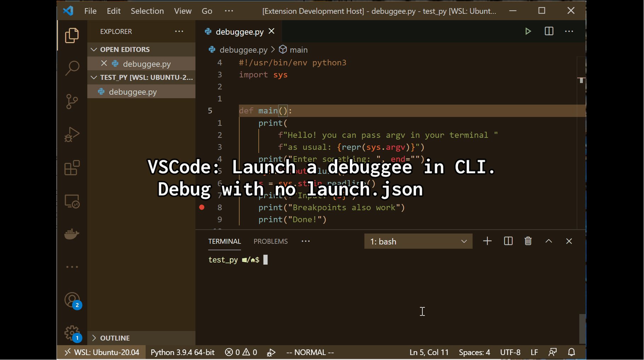The image size is (644, 360).
Task: Focus the terminal prompt test_py
Action: click(223, 260)
